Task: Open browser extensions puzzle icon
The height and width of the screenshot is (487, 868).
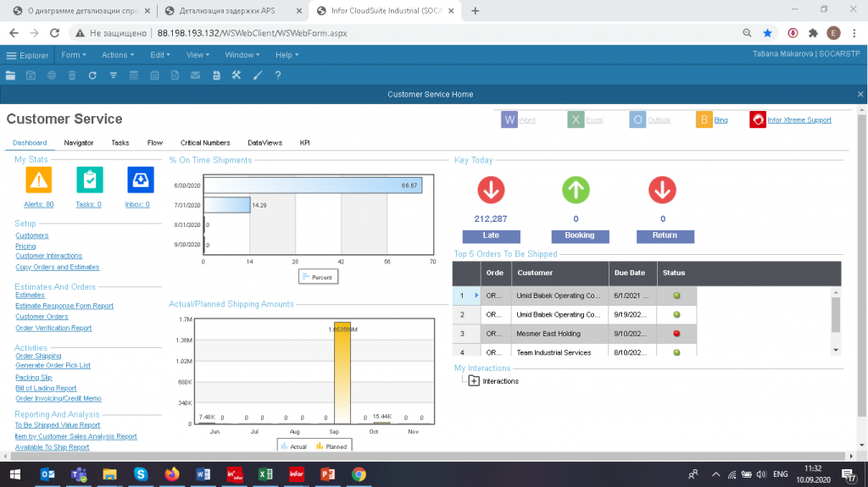Action: coord(813,33)
